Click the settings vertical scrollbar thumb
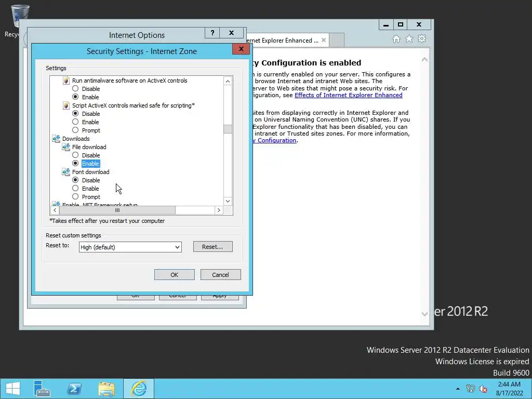Screen dimensions: 532x399 click(x=228, y=129)
